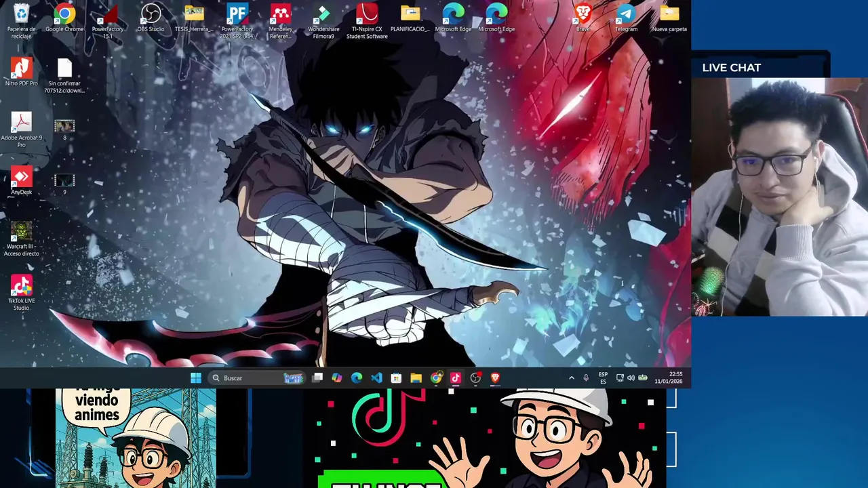The height and width of the screenshot is (488, 868).
Task: Select the Nueva carpeta folder
Action: pos(669,18)
